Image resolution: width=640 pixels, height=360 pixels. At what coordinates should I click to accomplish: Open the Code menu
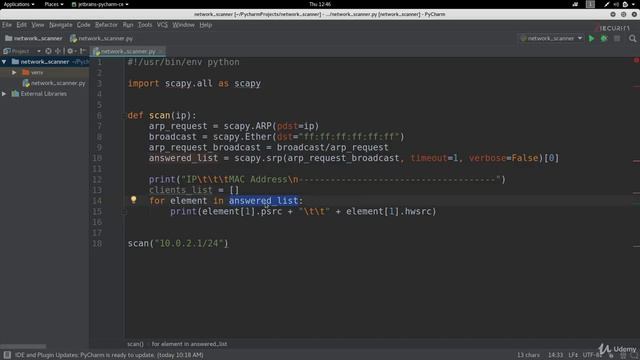[x=84, y=25]
